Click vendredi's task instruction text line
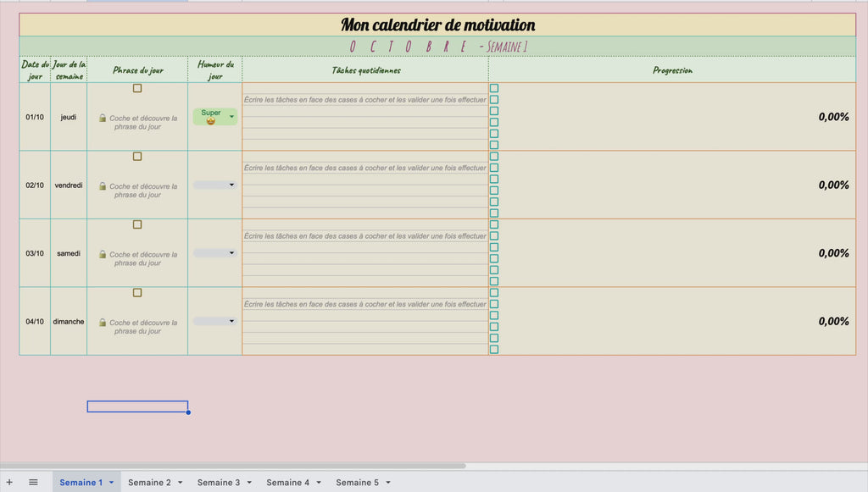Image resolution: width=868 pixels, height=492 pixels. 364,168
